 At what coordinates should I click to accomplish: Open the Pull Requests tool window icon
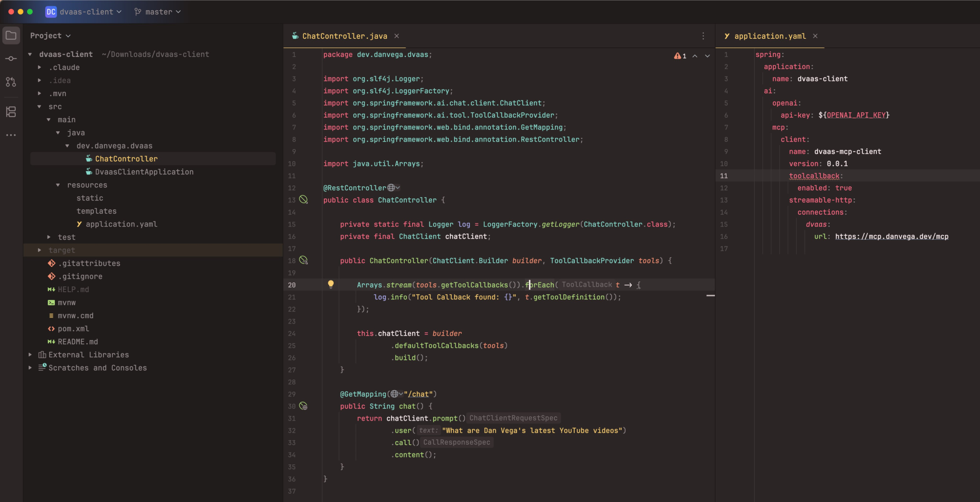click(x=11, y=82)
